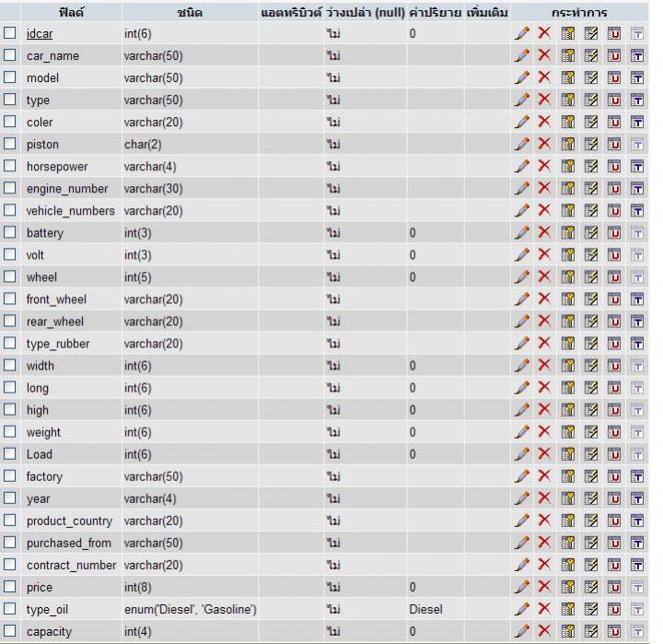
Task: Click the เพิ่มเติม column header
Action: 487,13
